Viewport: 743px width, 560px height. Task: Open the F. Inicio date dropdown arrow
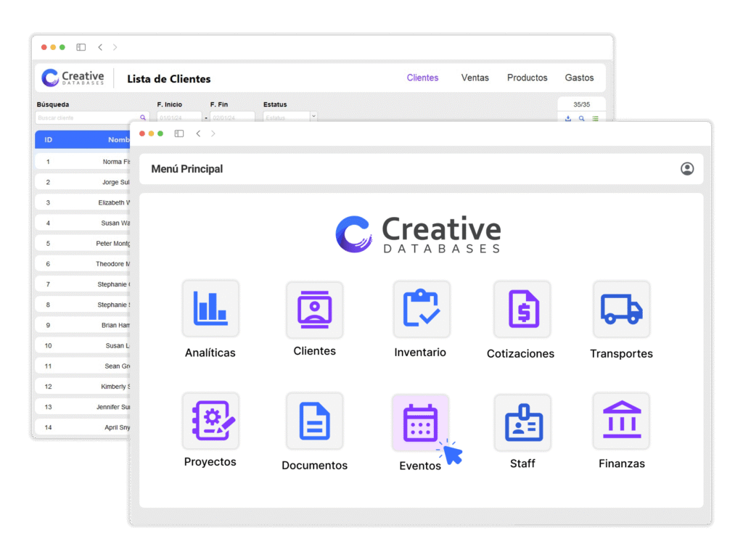(x=206, y=118)
